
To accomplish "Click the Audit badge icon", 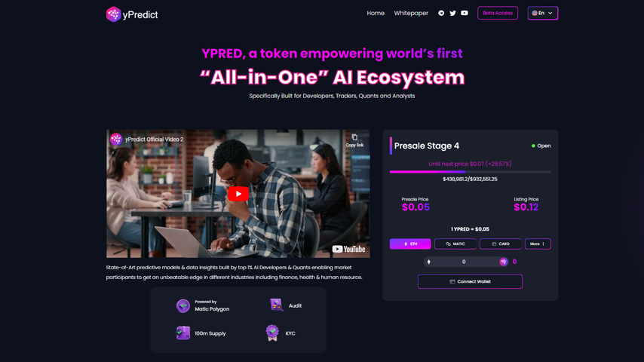I will [276, 305].
